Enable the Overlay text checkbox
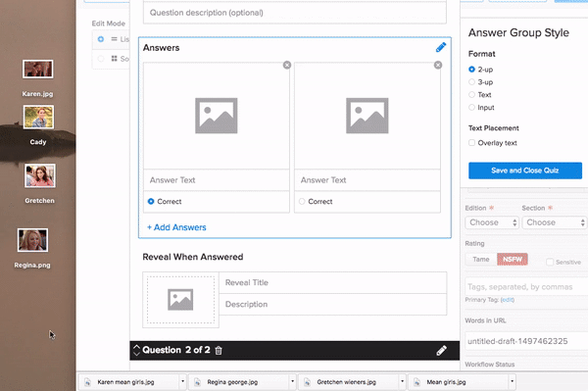The height and width of the screenshot is (391, 588). tap(471, 143)
